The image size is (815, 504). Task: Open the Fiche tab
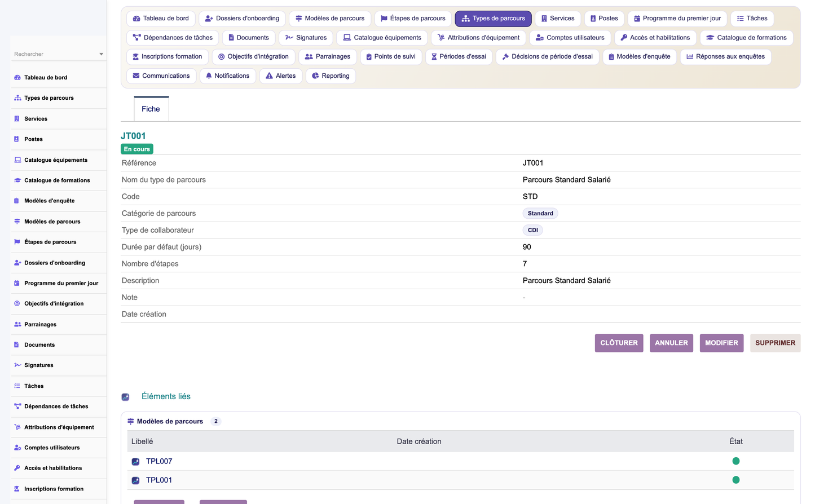151,109
